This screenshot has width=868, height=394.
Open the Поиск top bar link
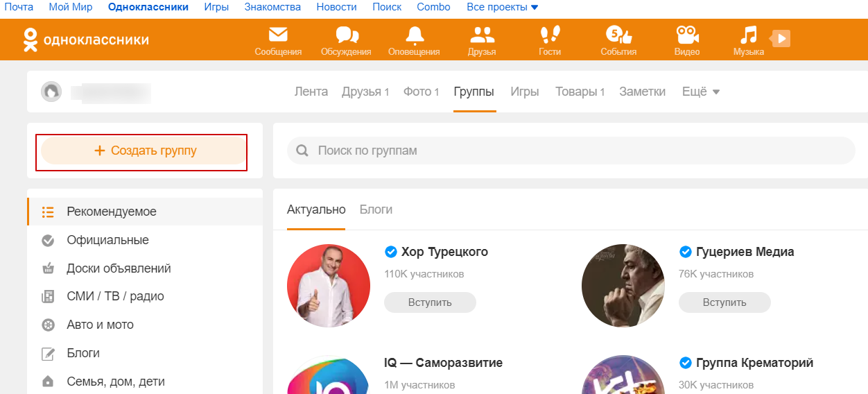tap(387, 7)
